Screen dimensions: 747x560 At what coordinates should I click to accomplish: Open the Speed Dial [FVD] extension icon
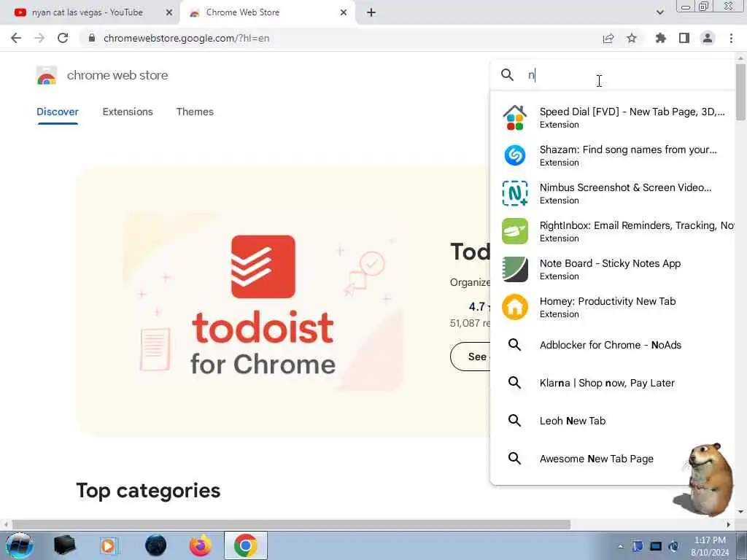(x=515, y=117)
